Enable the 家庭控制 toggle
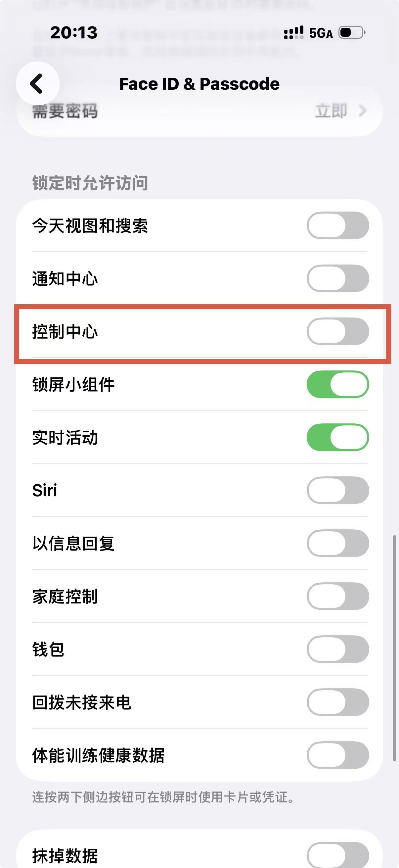Viewport: 399px width, 868px height. [x=338, y=596]
